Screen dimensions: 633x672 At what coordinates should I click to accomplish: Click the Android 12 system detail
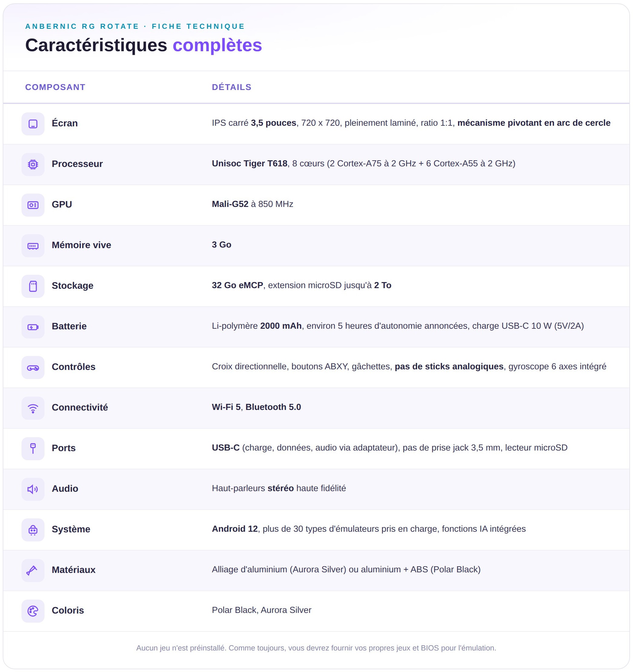[235, 529]
